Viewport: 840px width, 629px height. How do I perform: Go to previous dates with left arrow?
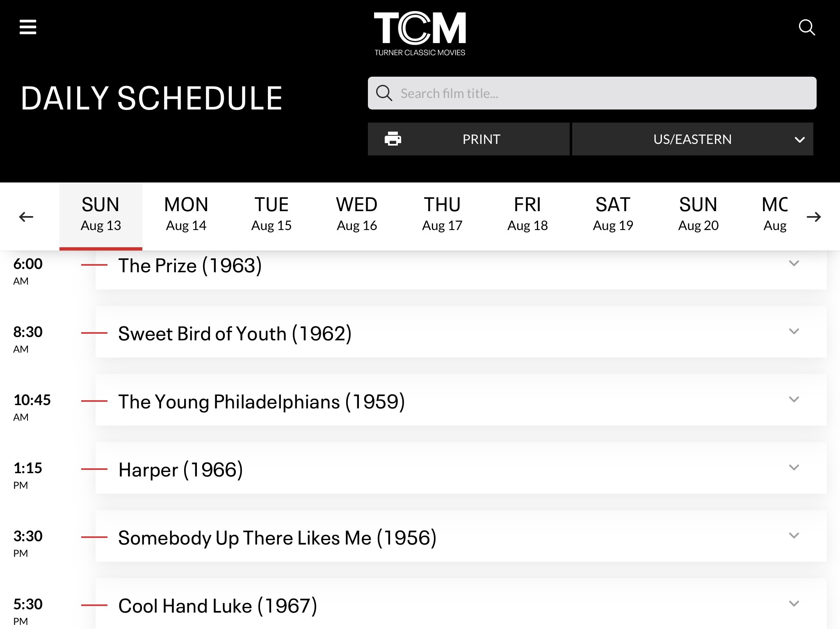coord(26,217)
